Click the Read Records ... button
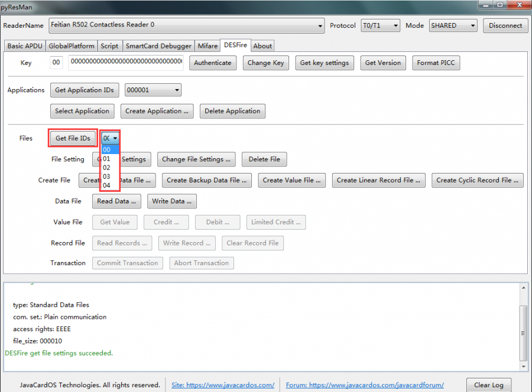The height and width of the screenshot is (392, 532). 122,243
